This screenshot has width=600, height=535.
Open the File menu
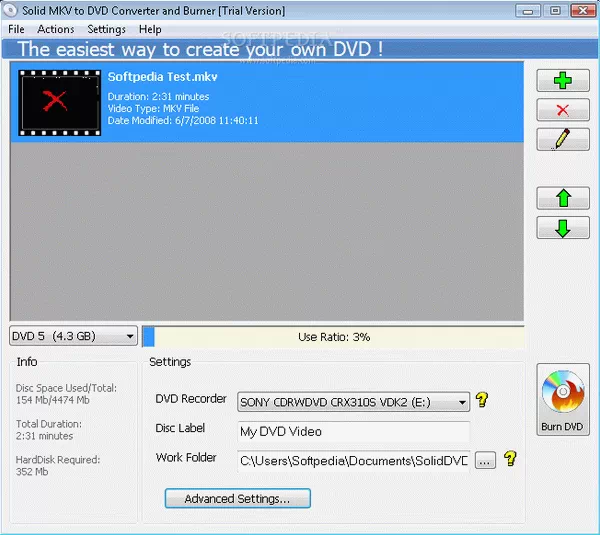pyautogui.click(x=16, y=30)
